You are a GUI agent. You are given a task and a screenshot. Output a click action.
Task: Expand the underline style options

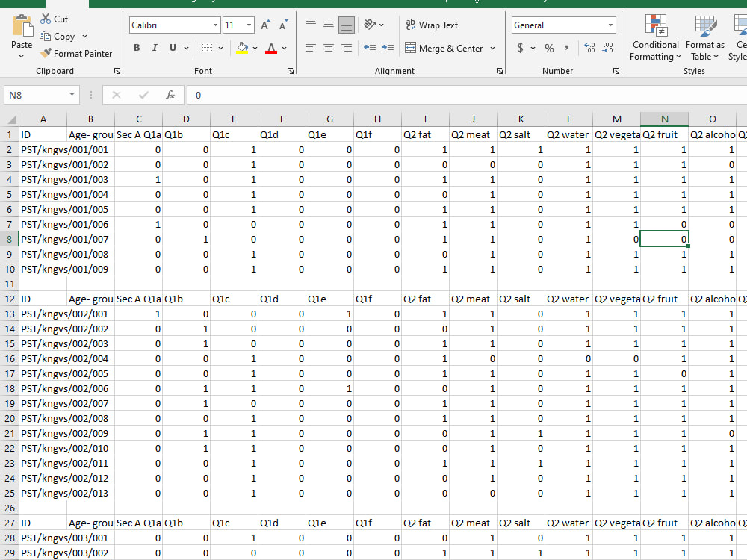tap(186, 48)
